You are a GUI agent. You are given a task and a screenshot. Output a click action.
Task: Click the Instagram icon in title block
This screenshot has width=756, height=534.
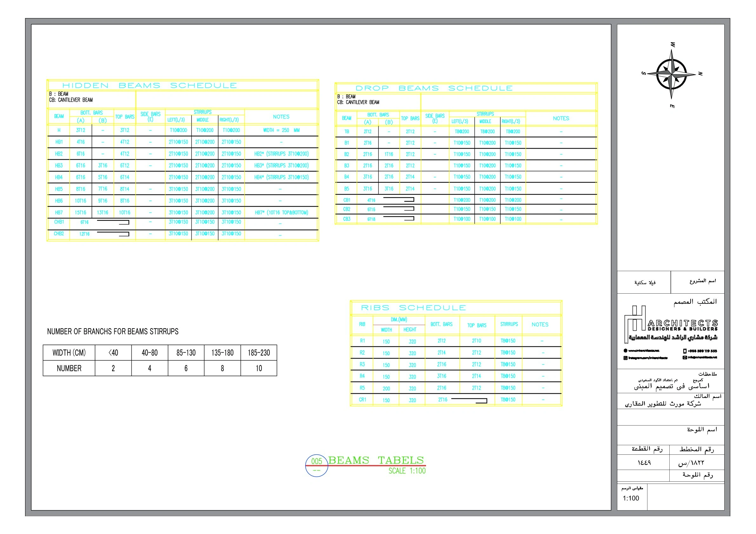point(625,358)
